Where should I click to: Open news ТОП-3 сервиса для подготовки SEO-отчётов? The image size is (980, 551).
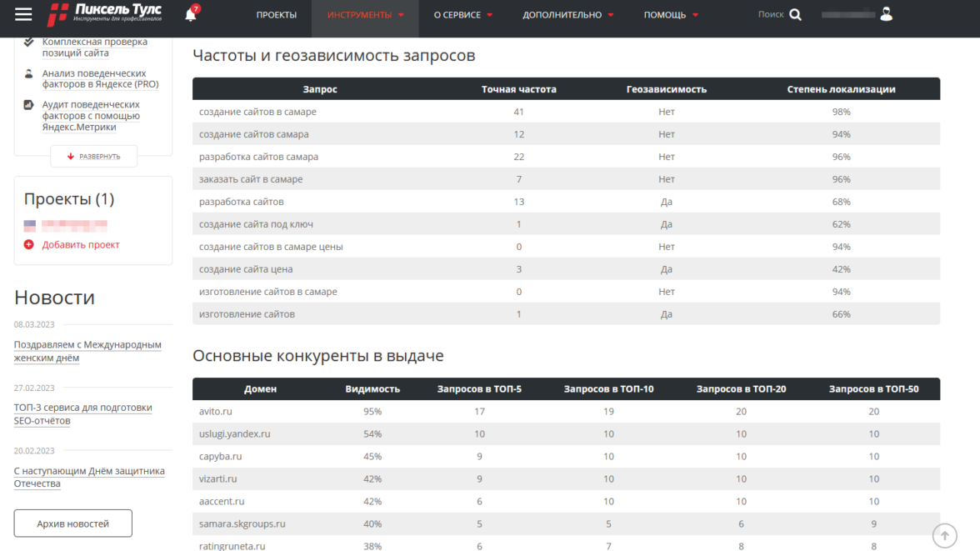click(x=82, y=414)
